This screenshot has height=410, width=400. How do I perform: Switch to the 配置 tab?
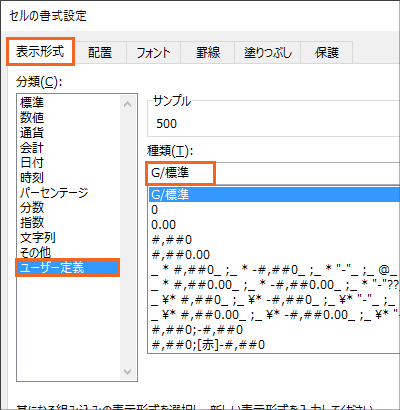[100, 53]
